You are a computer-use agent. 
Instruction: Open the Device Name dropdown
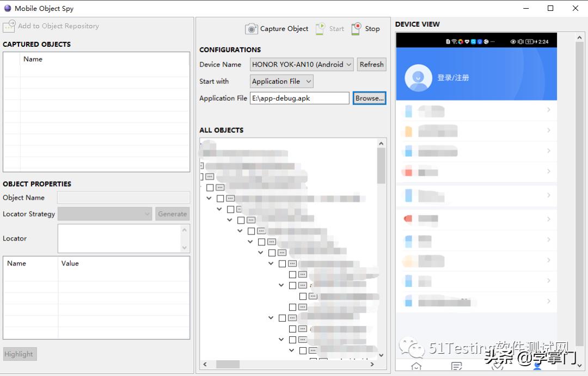click(302, 64)
